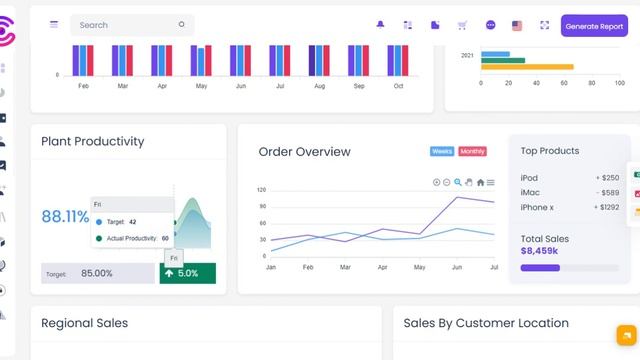Switch Order Overview to Monthly
This screenshot has width=640, height=360.
click(x=472, y=151)
